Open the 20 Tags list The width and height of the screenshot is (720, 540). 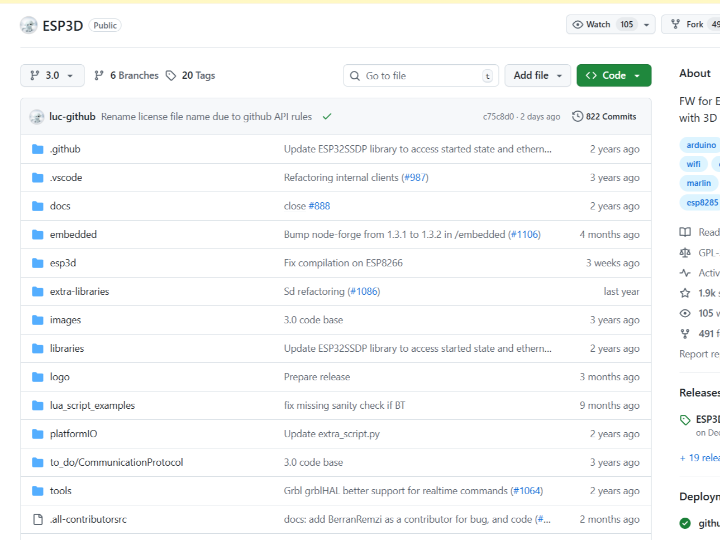click(190, 76)
